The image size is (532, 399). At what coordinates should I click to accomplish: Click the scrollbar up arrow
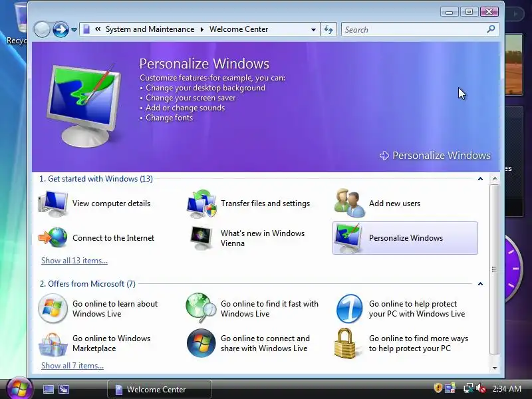(x=495, y=178)
